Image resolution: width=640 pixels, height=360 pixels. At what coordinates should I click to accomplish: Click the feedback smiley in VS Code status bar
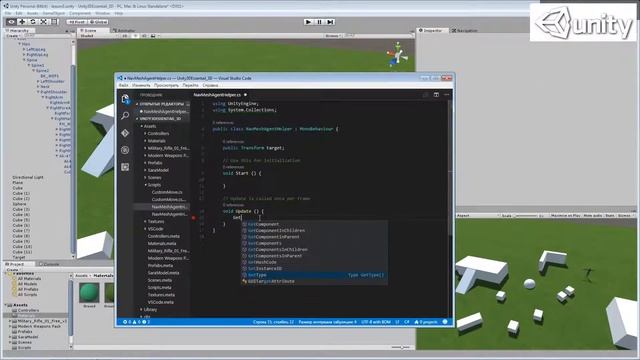[445, 322]
